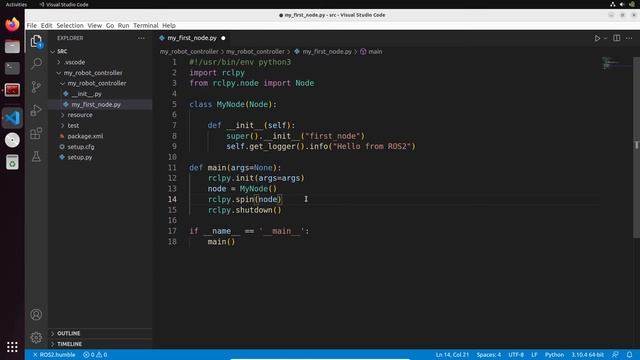The image size is (640, 360).
Task: Open the Go menu
Action: click(x=110, y=25)
